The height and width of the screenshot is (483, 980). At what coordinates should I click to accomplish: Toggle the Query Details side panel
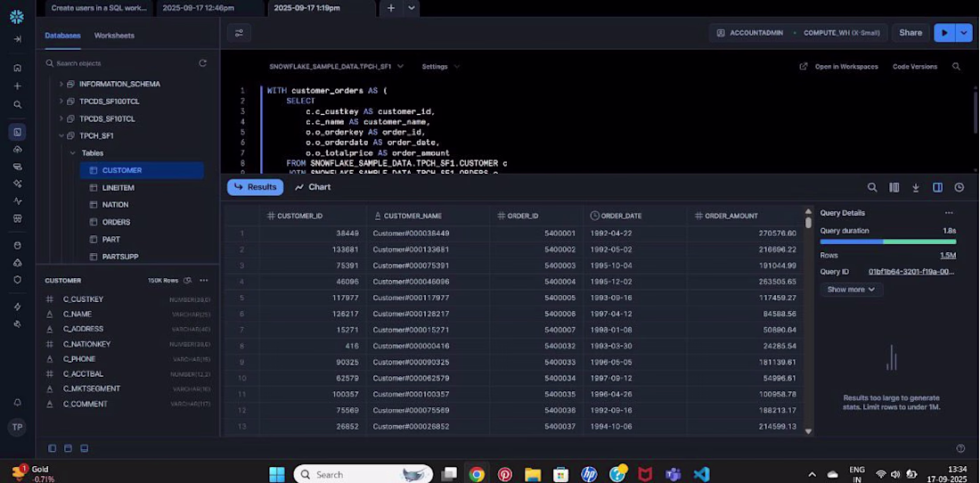(937, 187)
